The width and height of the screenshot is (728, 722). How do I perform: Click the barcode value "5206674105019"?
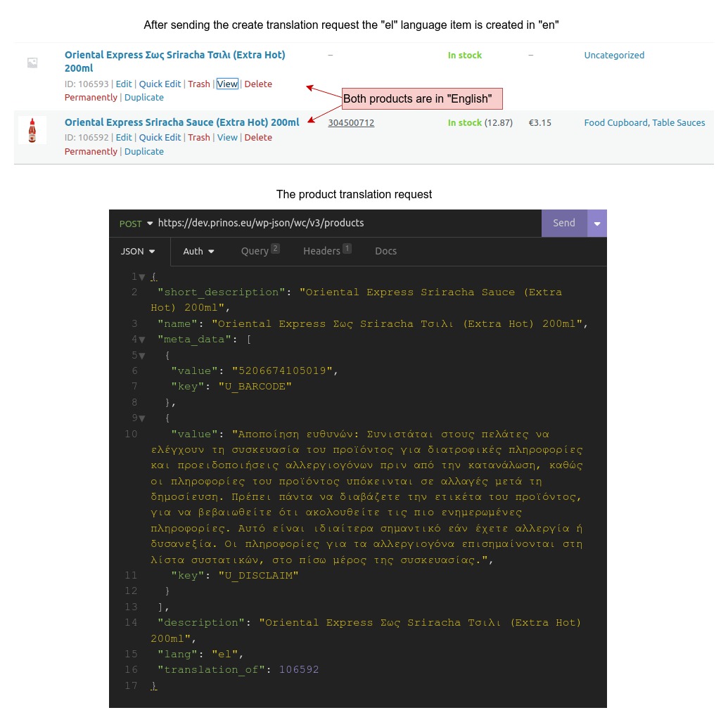pos(282,370)
